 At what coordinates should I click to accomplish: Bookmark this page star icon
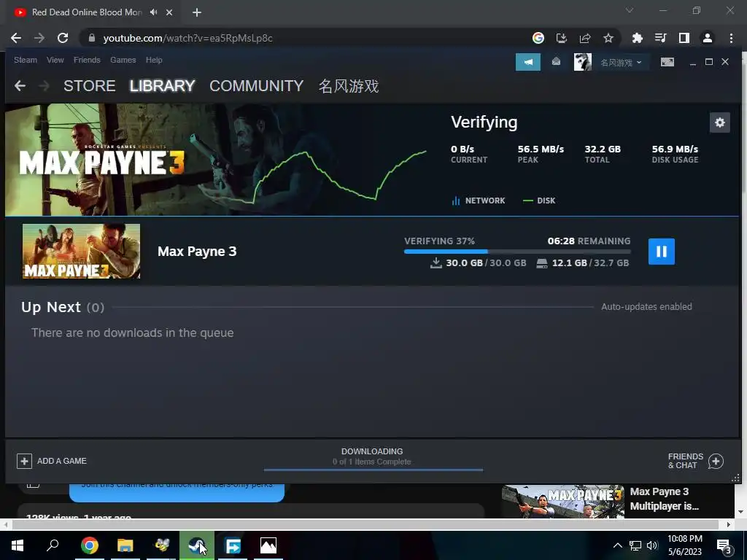point(608,38)
